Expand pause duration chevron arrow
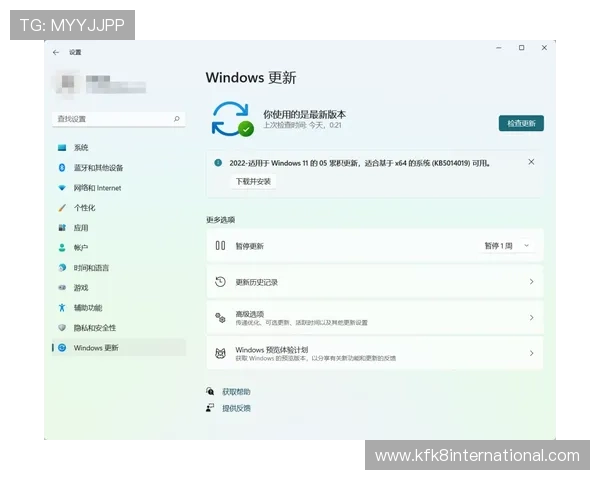Viewport: 600px width, 480px height. coord(527,246)
